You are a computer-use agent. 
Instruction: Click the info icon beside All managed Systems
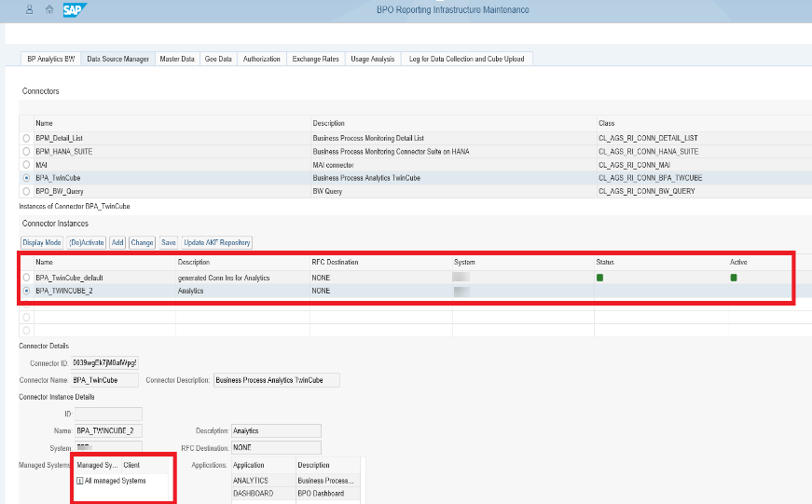[80, 481]
